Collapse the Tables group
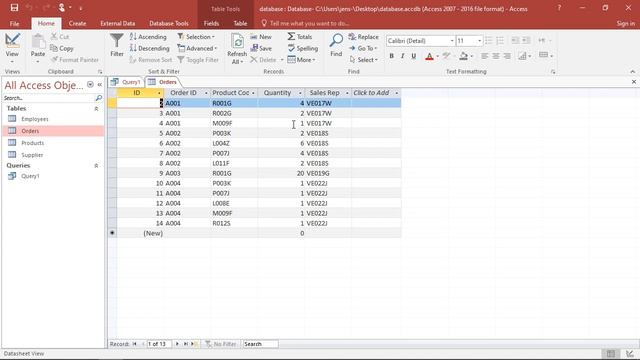The image size is (640, 360). 96,109
